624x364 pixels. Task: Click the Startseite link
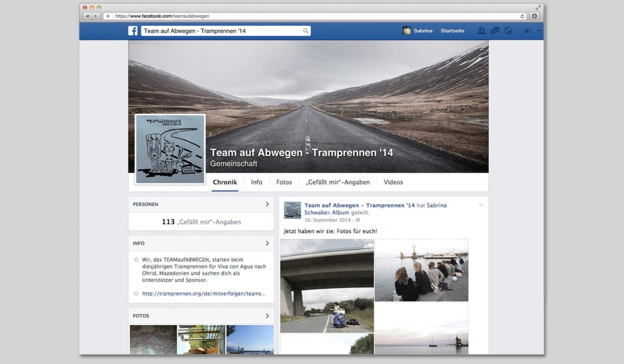click(x=452, y=31)
